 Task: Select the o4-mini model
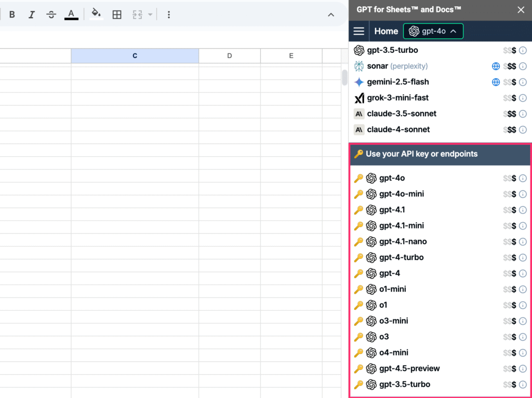click(x=440, y=352)
